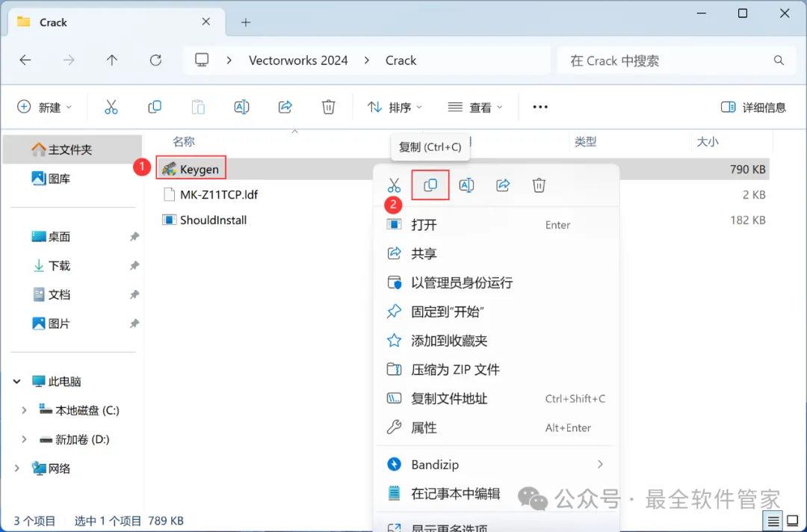Click the Share icon in the toolbar

click(285, 107)
